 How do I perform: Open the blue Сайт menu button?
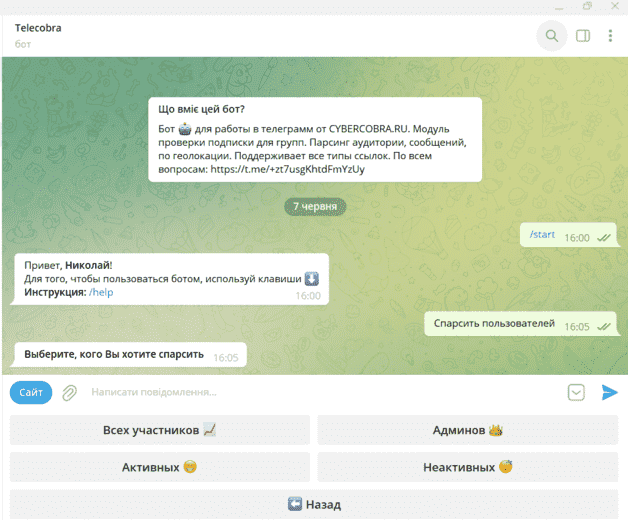click(31, 392)
